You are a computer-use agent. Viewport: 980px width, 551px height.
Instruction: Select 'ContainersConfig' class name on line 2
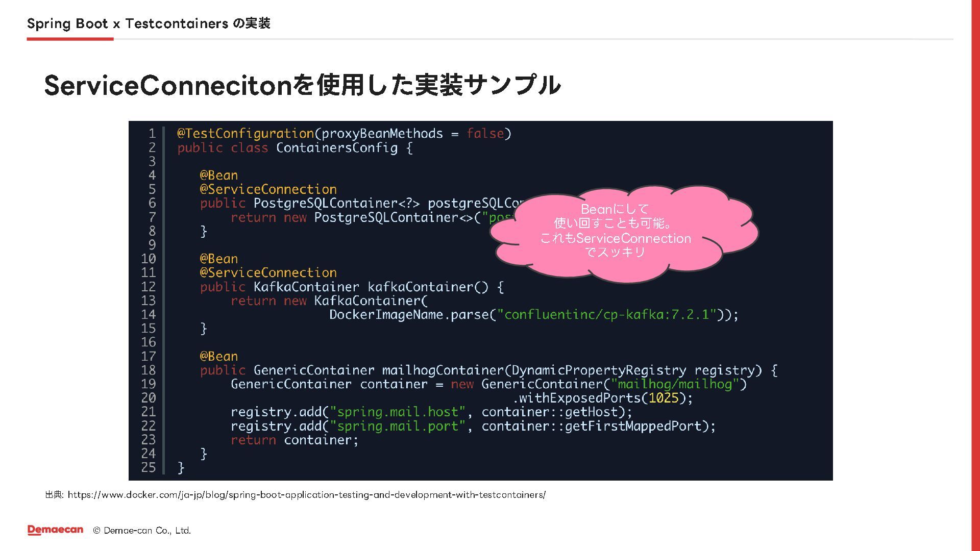click(x=337, y=148)
